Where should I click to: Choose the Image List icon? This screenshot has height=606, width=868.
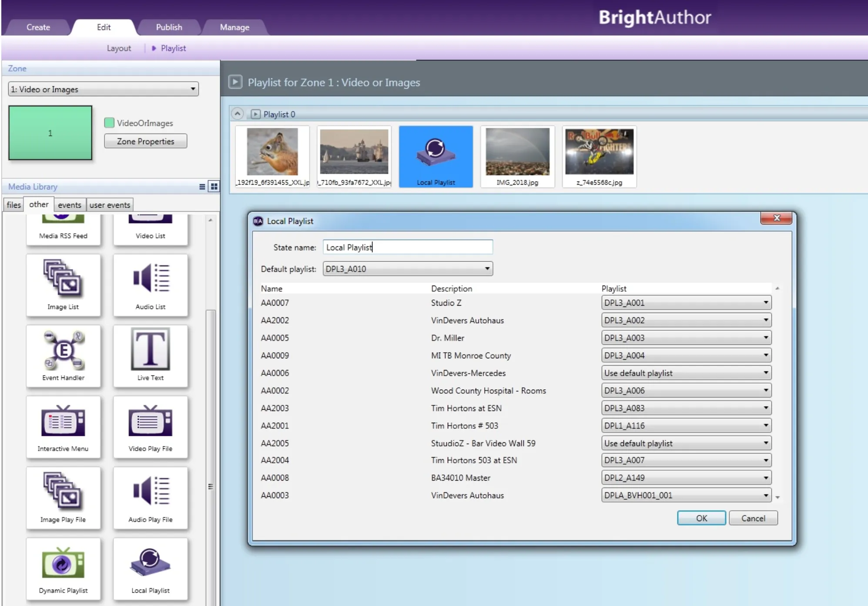coord(63,285)
